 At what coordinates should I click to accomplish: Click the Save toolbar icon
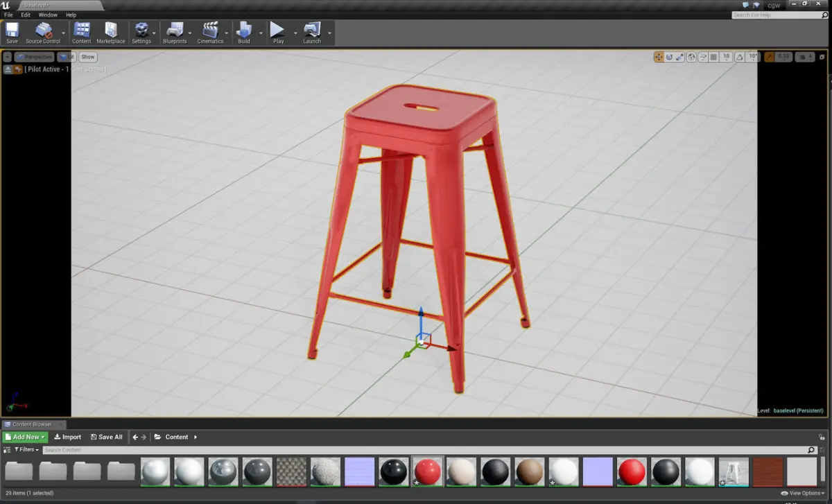click(x=12, y=33)
